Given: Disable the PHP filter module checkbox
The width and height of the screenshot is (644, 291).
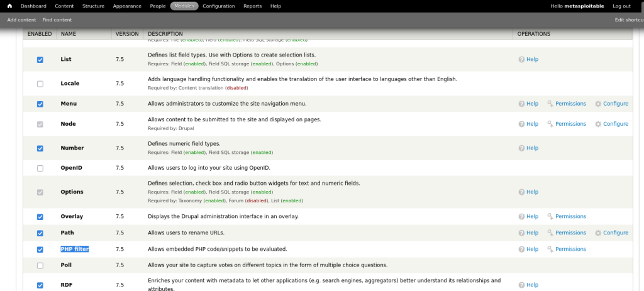Looking at the screenshot, I should pos(40,249).
